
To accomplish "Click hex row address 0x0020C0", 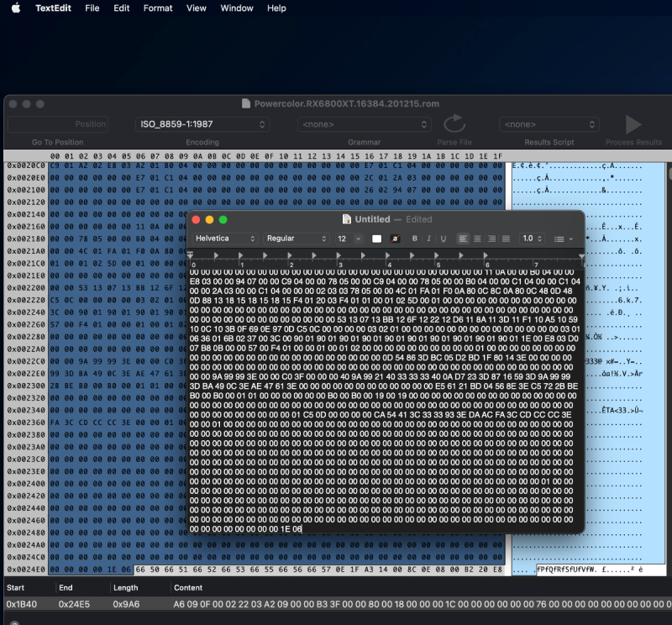I will click(26, 165).
